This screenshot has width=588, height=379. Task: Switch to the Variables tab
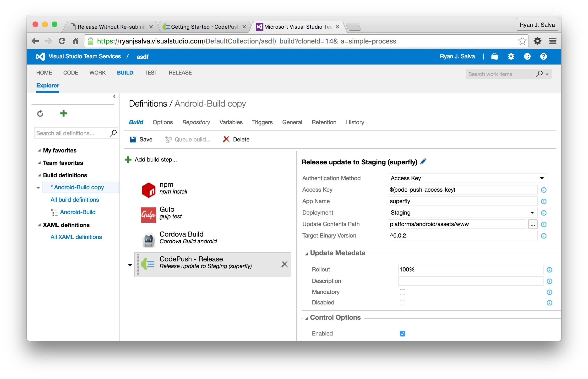(231, 122)
